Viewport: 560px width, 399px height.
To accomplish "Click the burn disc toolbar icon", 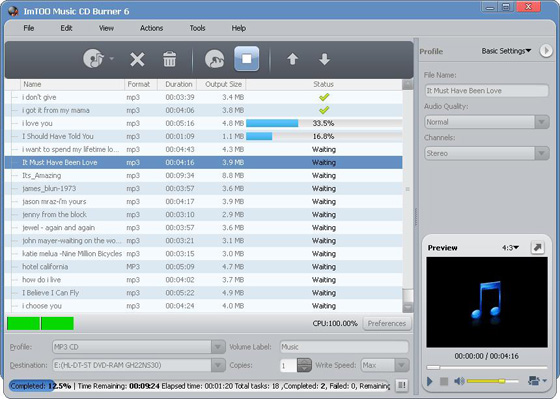I will (x=215, y=59).
